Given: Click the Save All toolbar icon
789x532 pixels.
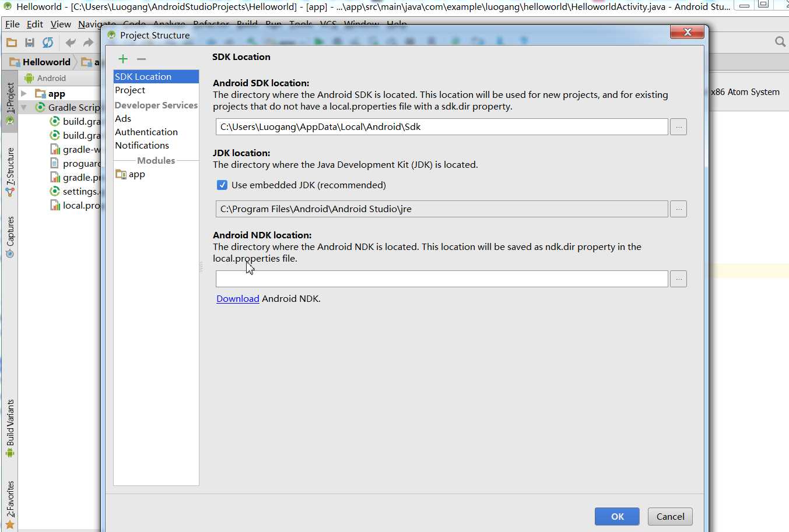Looking at the screenshot, I should tap(30, 43).
